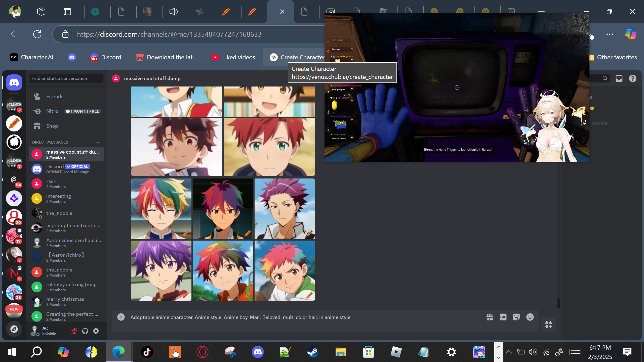Toggle deafen headphones in user panel
The image size is (644, 362).
click(85, 331)
